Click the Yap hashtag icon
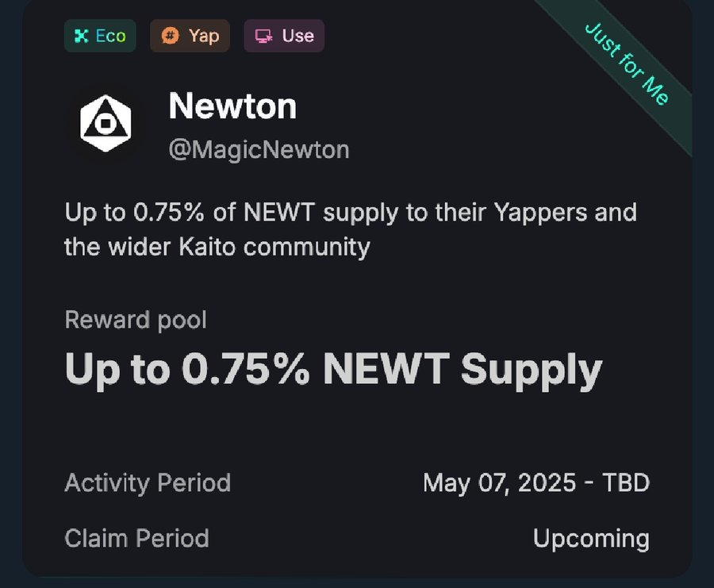The image size is (714, 588). (170, 36)
